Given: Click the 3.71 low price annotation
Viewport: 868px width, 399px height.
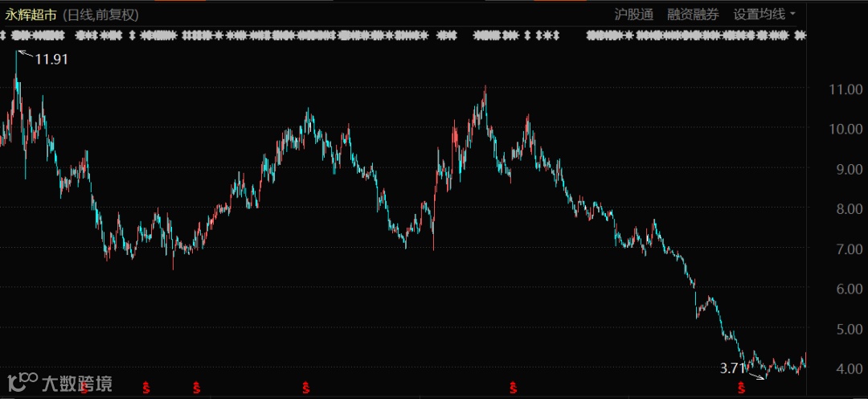Looking at the screenshot, I should pos(732,368).
